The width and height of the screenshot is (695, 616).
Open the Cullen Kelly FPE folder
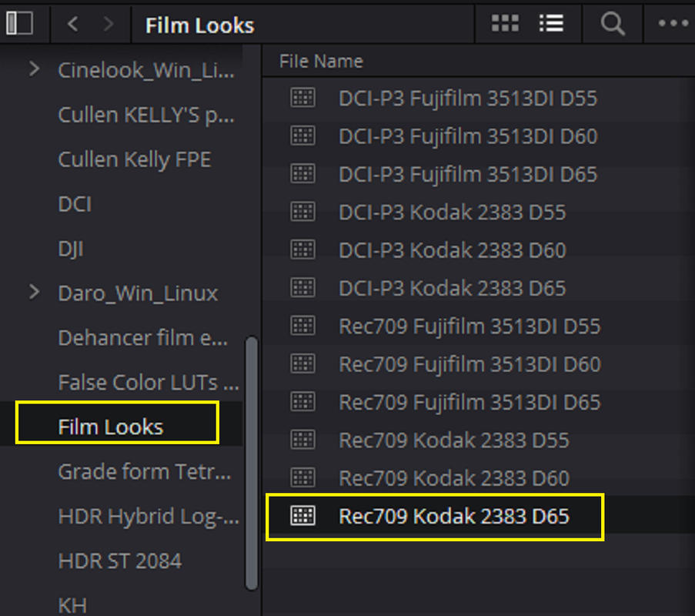(135, 159)
